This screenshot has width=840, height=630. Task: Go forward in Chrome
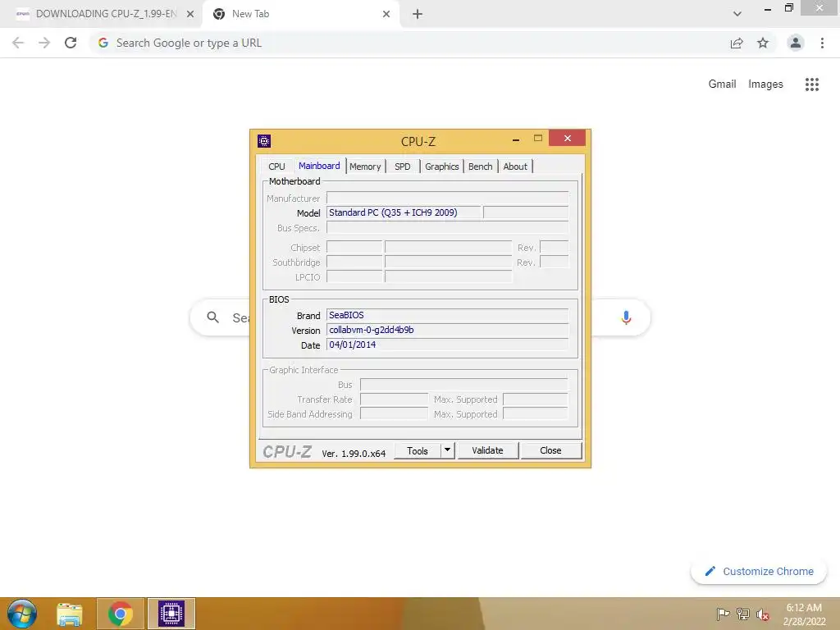pos(44,43)
